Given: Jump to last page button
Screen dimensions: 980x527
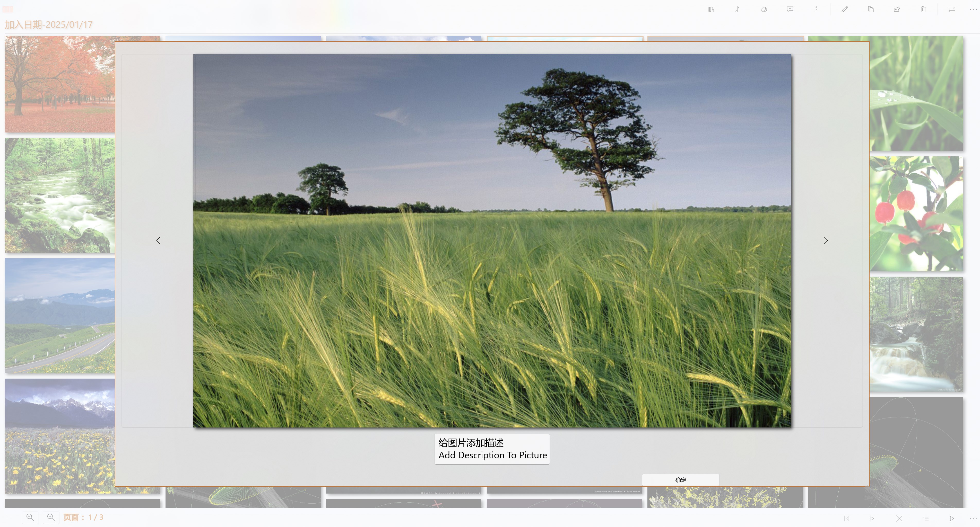Looking at the screenshot, I should point(873,519).
